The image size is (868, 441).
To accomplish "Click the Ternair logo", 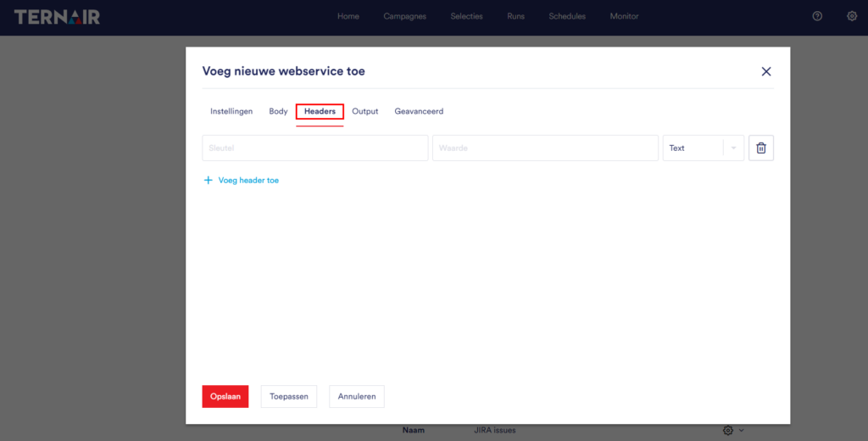I will click(57, 17).
